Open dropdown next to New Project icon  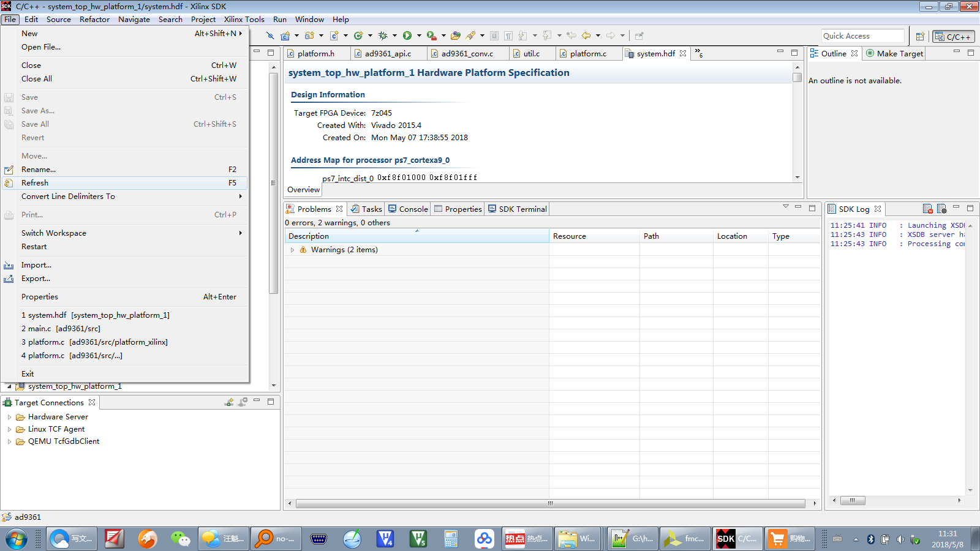[x=296, y=36]
